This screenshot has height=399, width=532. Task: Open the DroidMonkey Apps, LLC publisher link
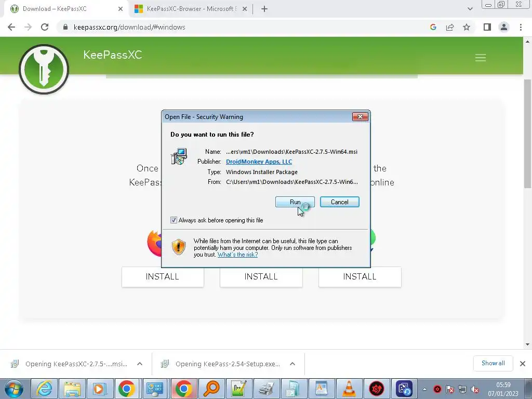(x=259, y=162)
